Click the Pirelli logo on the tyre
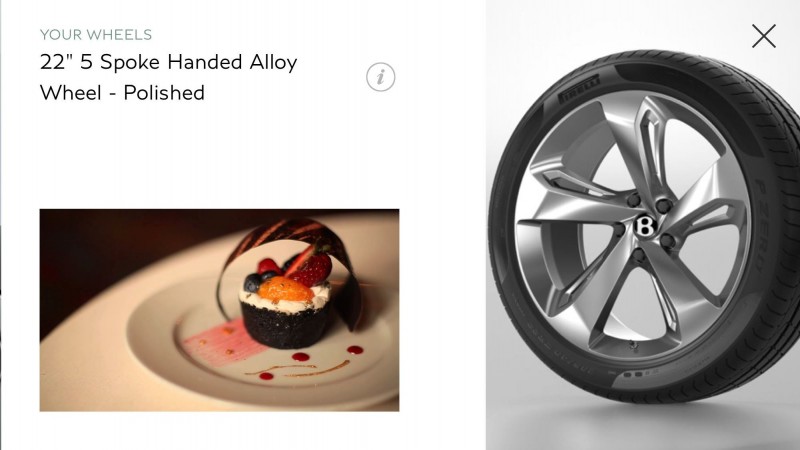This screenshot has height=450, width=800. tap(579, 89)
